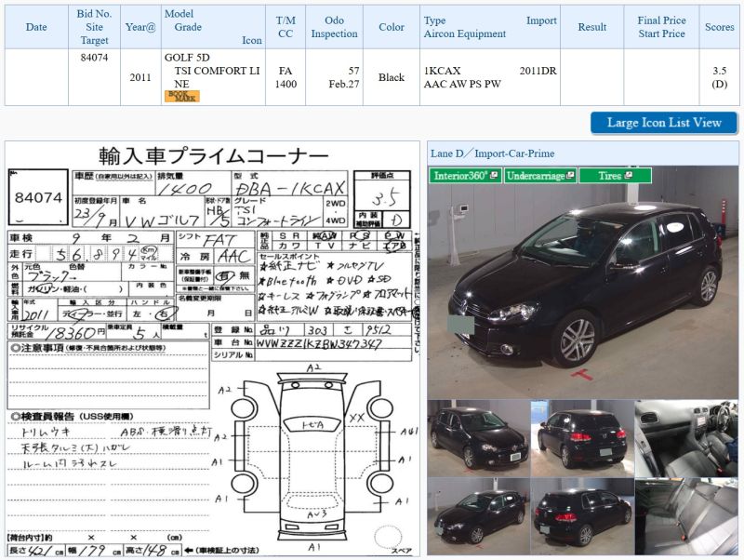Open the auction inspection sheet image

pyautogui.click(x=213, y=349)
